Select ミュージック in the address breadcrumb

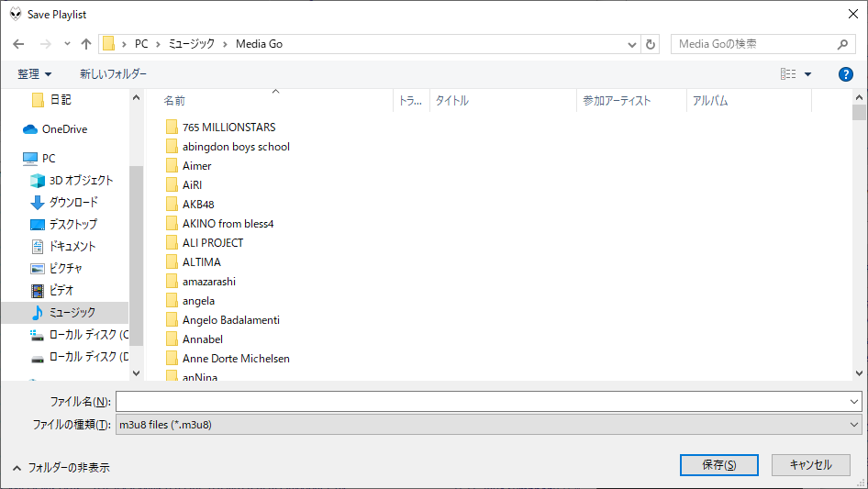coord(192,44)
